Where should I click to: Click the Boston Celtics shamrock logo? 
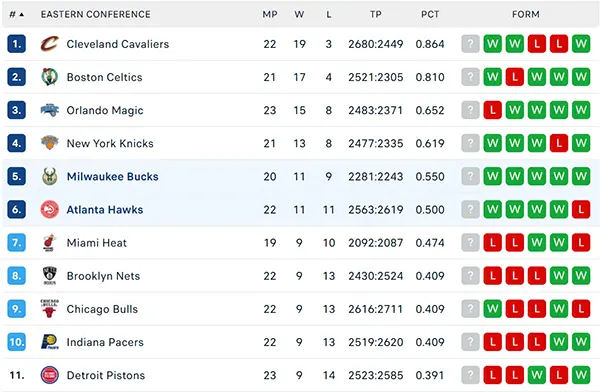click(x=50, y=77)
